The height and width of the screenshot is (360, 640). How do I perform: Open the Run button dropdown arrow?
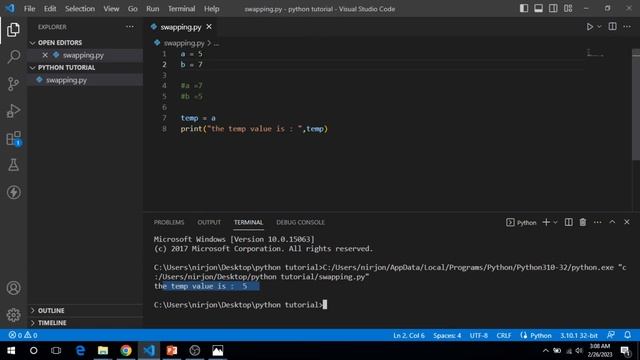coord(599,27)
